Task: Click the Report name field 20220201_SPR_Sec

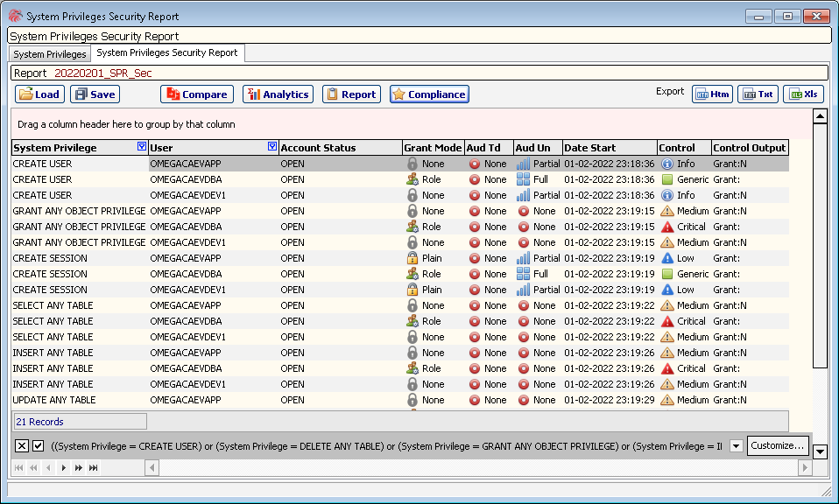Action: point(103,73)
